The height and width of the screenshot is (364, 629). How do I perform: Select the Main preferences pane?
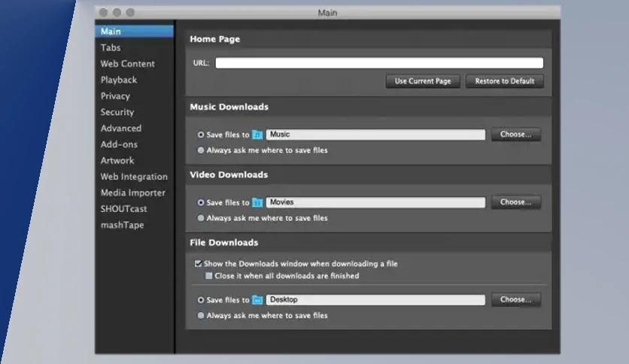[x=134, y=32]
